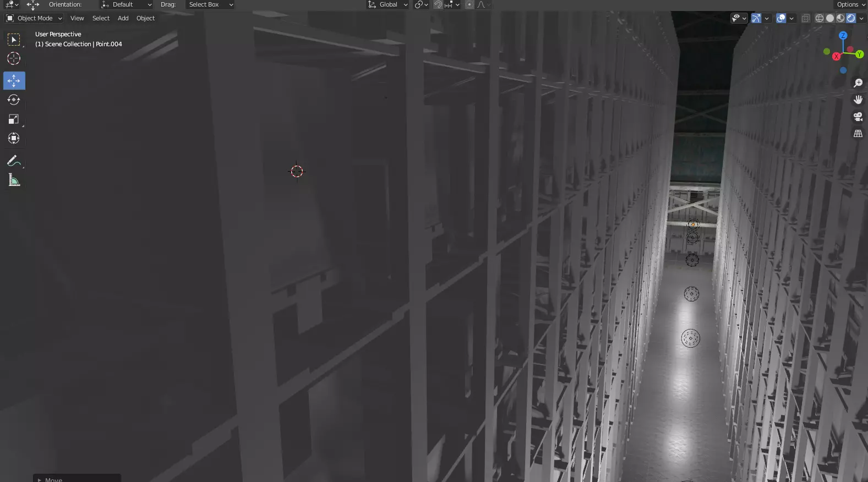Toggle viewport overlays
Viewport: 868px width, 482px height.
[x=781, y=18]
